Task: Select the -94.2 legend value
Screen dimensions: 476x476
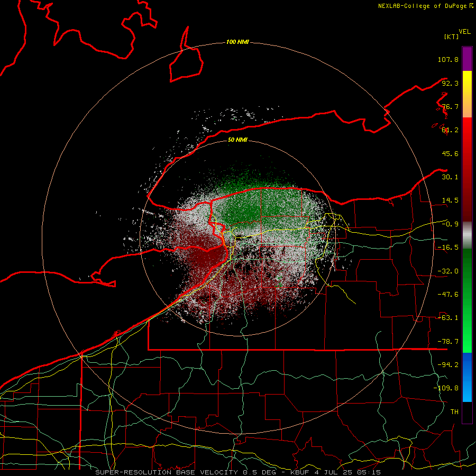Action: pos(448,365)
